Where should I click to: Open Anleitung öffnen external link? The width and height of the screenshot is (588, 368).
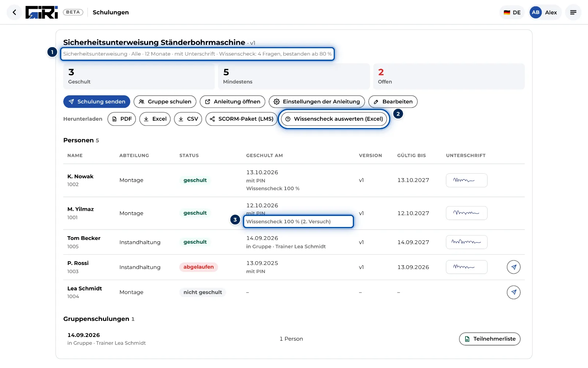tap(232, 102)
